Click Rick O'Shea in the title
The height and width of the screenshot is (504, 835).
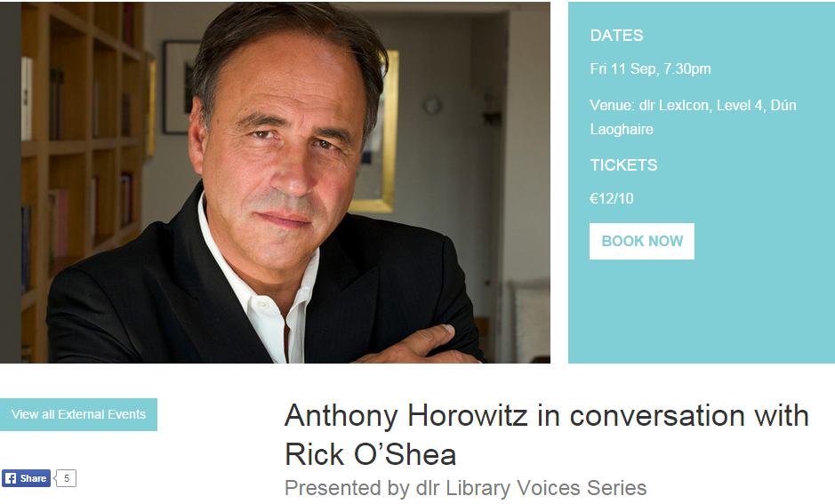pos(370,454)
